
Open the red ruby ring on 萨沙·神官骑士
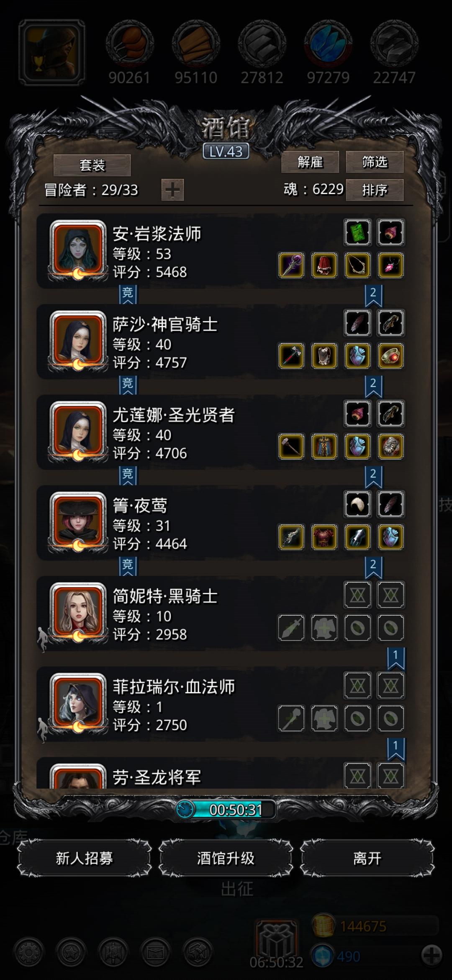coord(390,356)
